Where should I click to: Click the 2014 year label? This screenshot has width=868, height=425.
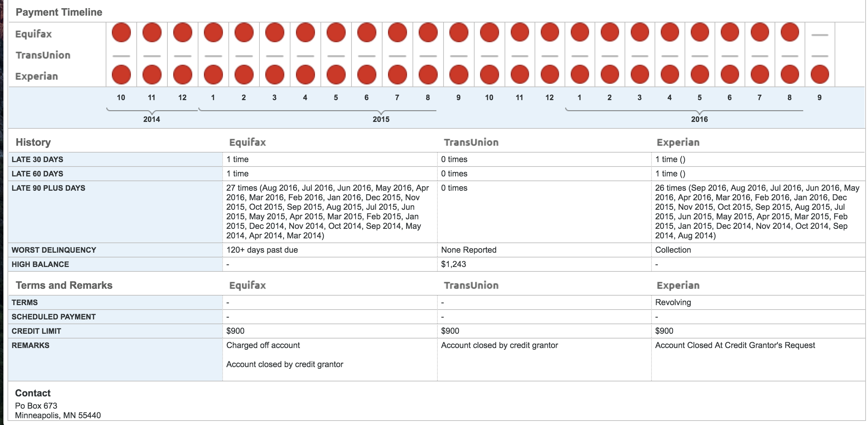[151, 119]
